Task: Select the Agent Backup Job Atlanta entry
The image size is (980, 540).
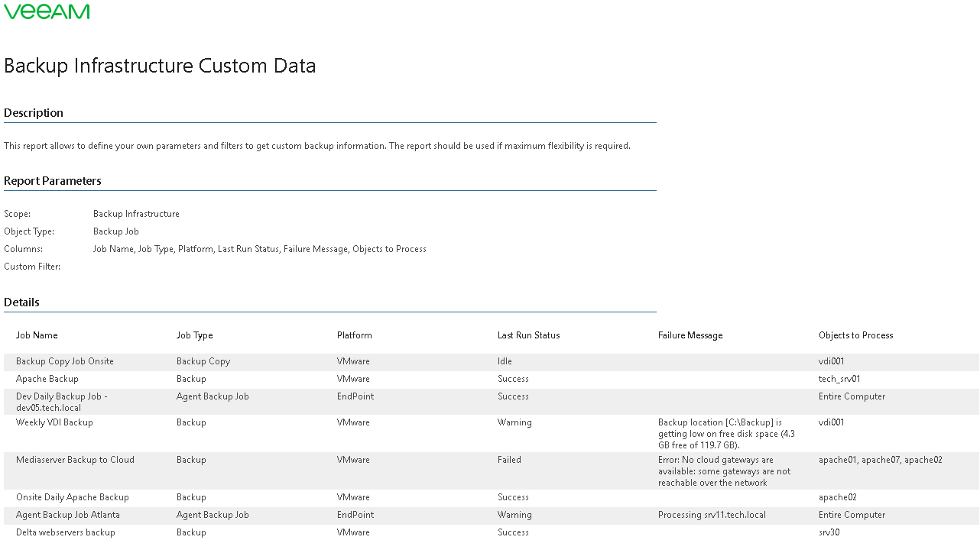Action: [x=68, y=515]
